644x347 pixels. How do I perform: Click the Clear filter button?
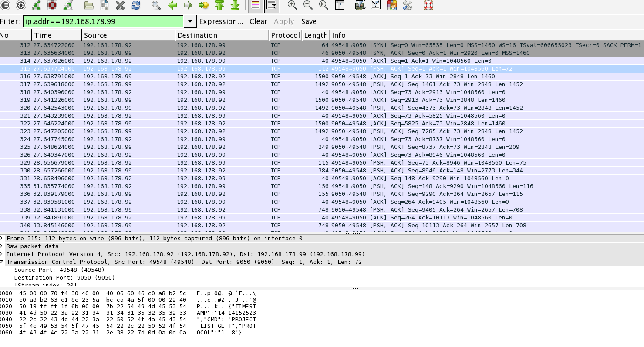point(258,22)
